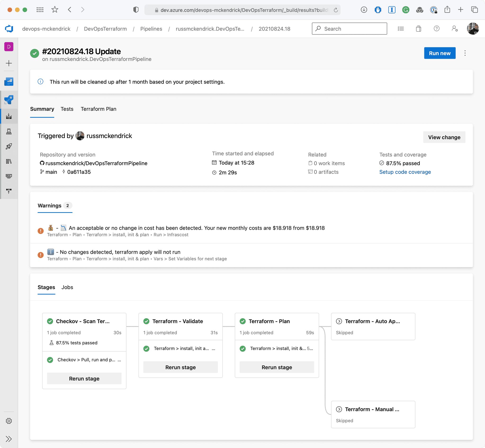The width and height of the screenshot is (485, 448).
Task: Open options for Checkov job row
Action: (x=119, y=360)
